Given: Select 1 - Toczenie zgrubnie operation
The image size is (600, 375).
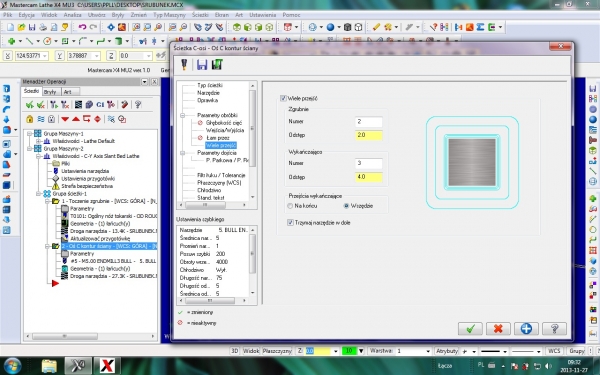Looking at the screenshot, I should (109, 201).
